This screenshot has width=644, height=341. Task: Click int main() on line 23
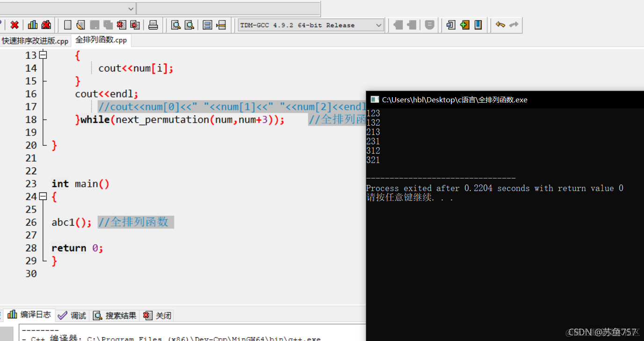coord(80,184)
